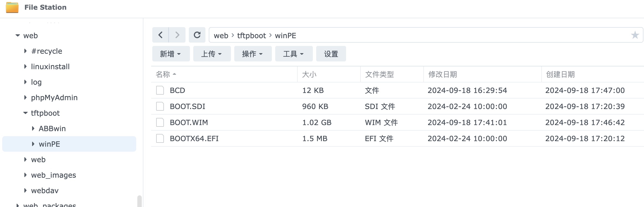644x207 pixels.
Task: Go to tftpboot in breadcrumb path
Action: (x=251, y=35)
